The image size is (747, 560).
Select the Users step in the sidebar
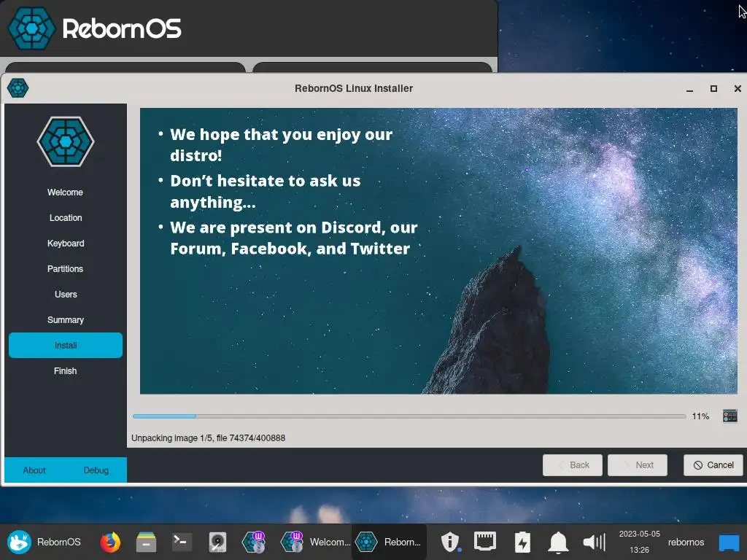pyautogui.click(x=66, y=295)
